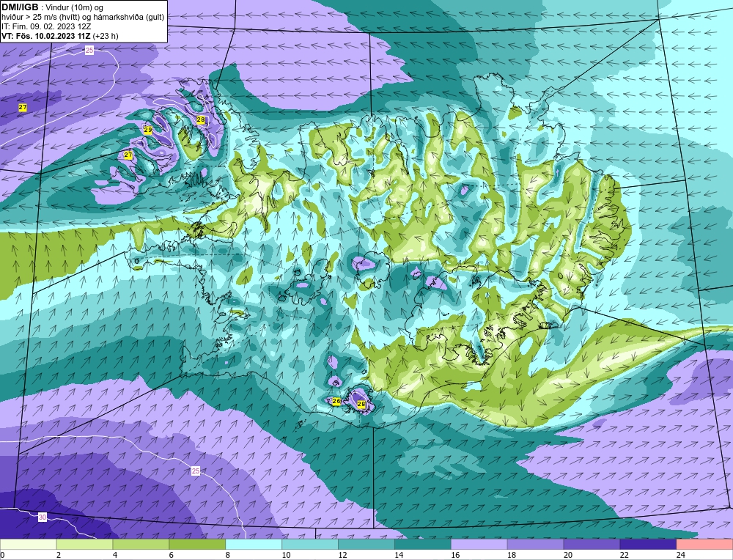Image resolution: width=733 pixels, height=560 pixels.
Task: Click the init time 'IT: Fim. 09. 02. 2023 12Z'
Action: 46,26
